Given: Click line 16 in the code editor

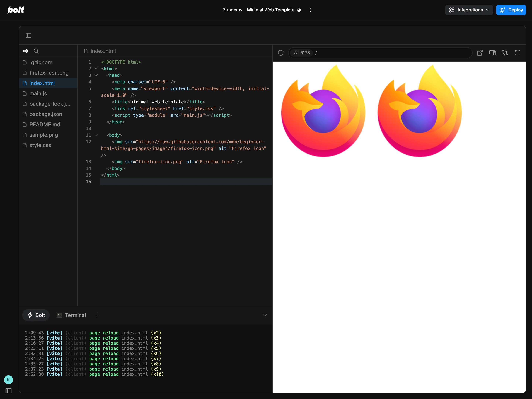Looking at the screenshot, I should click(186, 182).
